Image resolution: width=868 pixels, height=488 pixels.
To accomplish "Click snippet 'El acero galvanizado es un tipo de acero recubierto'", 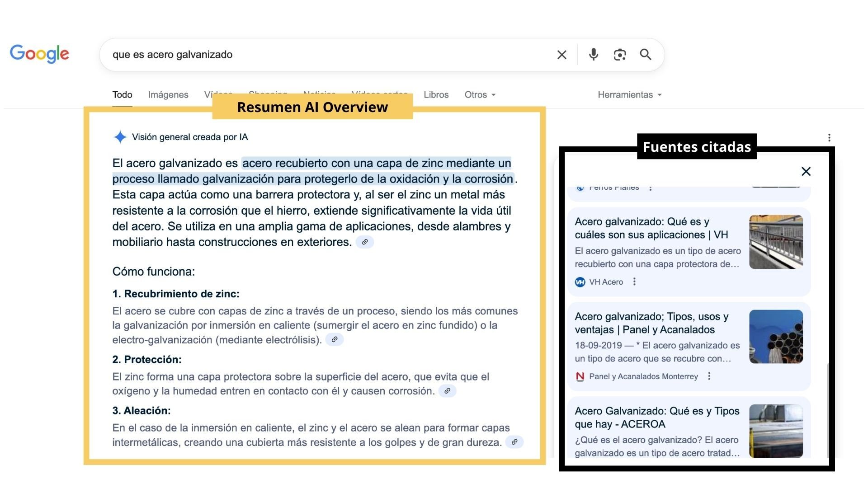I will coord(658,257).
